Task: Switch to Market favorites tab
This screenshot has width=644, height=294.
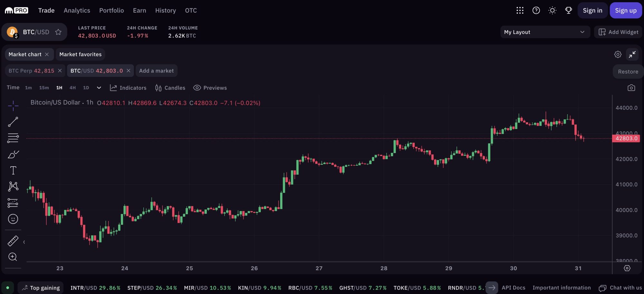Action: tap(80, 54)
